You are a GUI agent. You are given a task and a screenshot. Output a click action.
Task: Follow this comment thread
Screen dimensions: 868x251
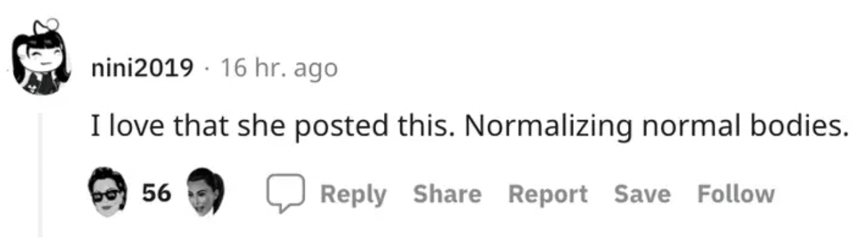(x=736, y=194)
